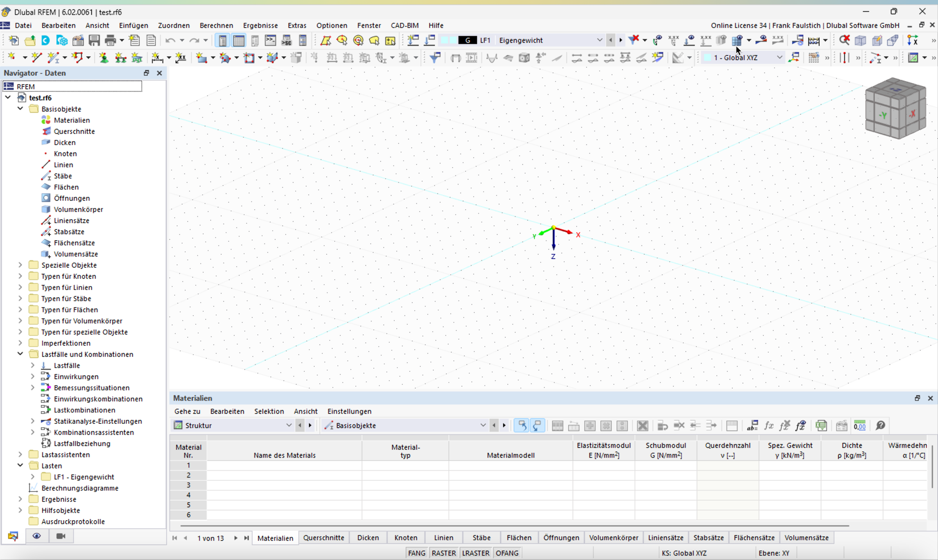Screen dimensions: 938x560
Task: Open a file with the folder icon
Action: 30,40
